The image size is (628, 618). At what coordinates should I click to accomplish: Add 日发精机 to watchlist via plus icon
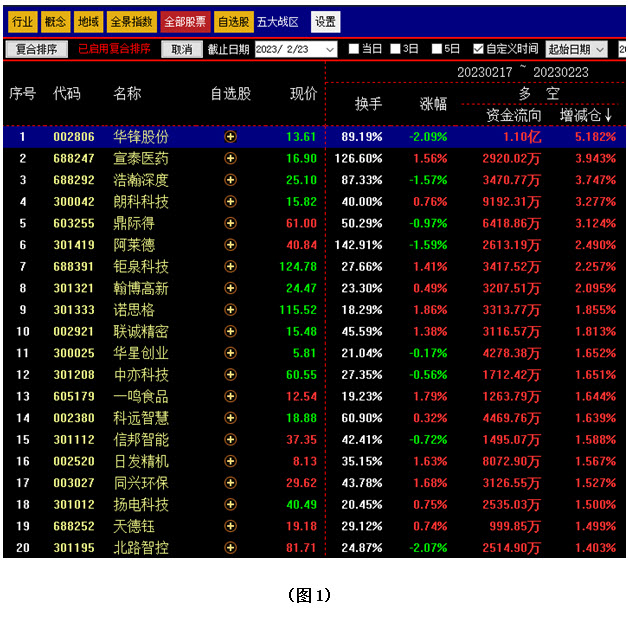tap(230, 461)
